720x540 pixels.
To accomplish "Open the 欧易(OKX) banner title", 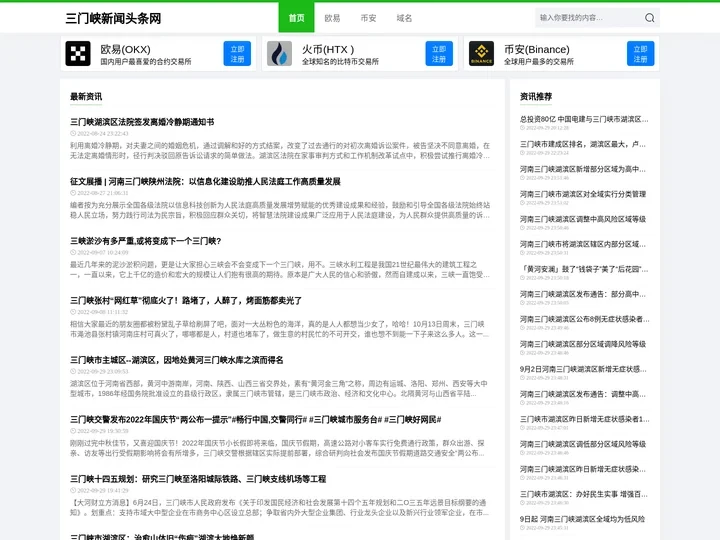I will click(125, 49).
